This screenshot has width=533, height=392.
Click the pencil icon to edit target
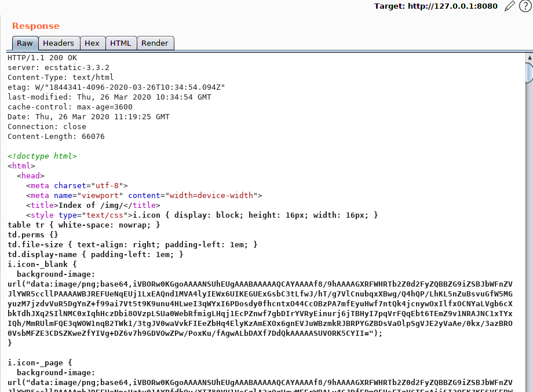point(509,6)
